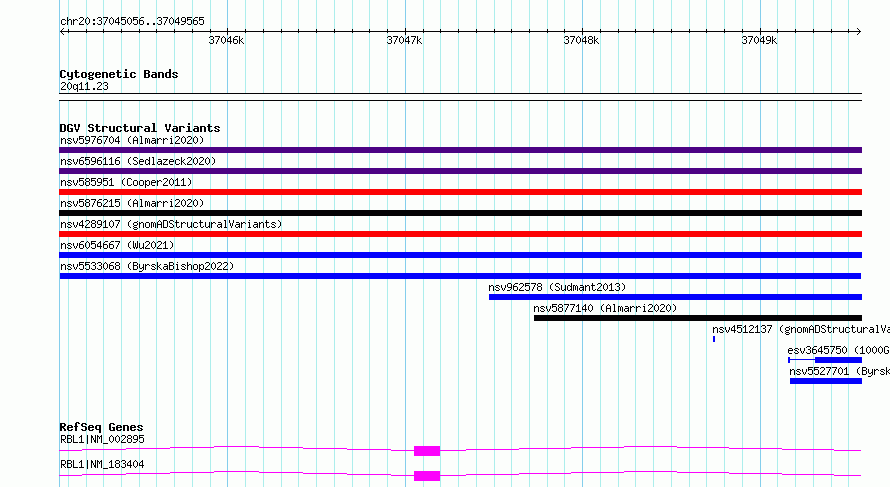
Task: Open nsv962578 (Sudmant2013) label
Action: pyautogui.click(x=557, y=287)
